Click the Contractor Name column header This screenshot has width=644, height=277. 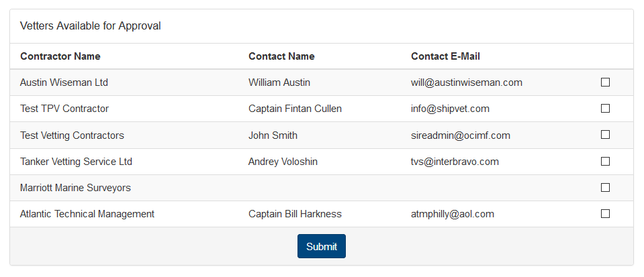pos(60,56)
